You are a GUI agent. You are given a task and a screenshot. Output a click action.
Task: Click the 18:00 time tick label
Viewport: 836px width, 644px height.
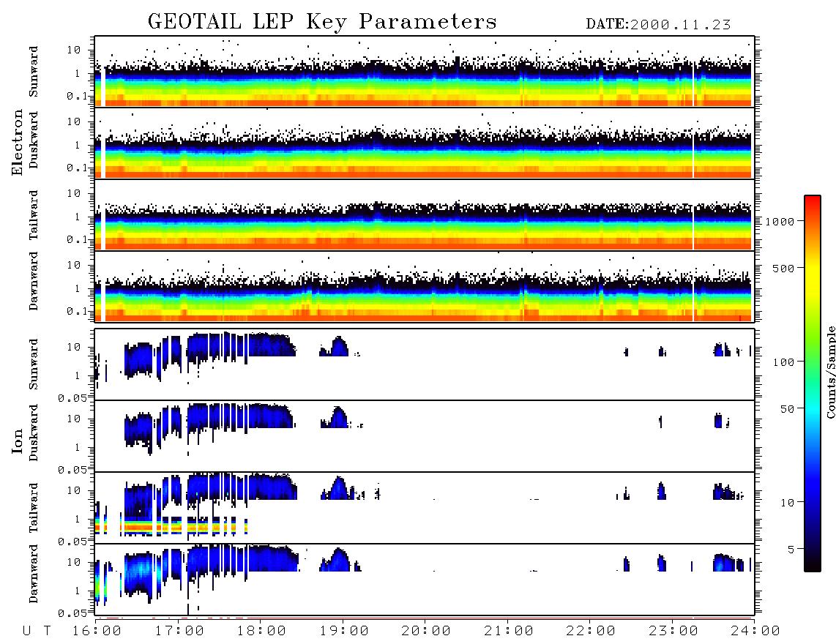261,631
